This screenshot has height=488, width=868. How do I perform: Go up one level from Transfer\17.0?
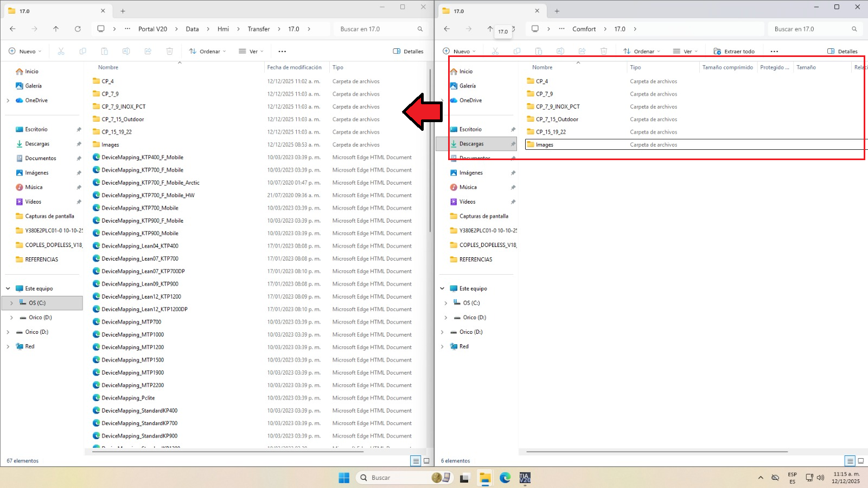(x=56, y=29)
